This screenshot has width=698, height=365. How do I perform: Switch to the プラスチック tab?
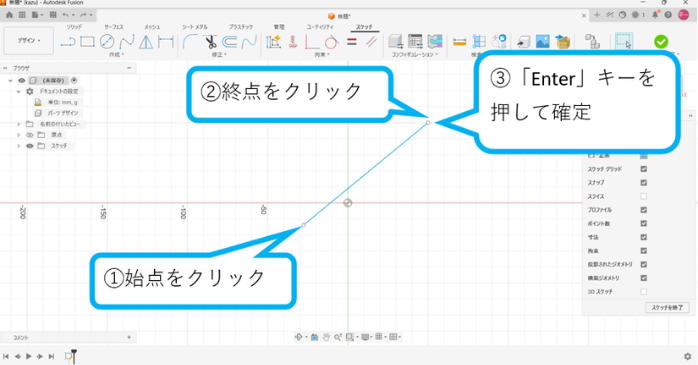241,27
